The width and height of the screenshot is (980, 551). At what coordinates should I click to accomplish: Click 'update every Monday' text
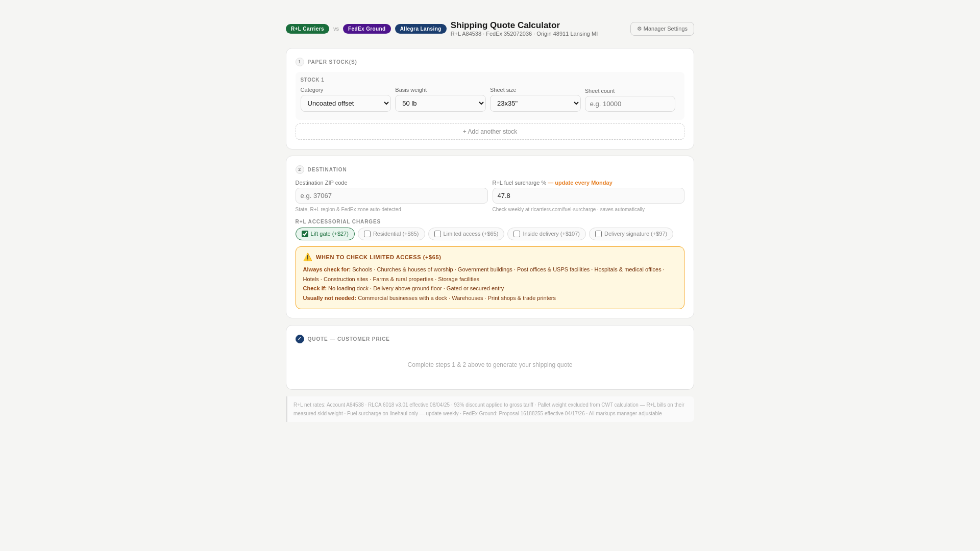click(580, 183)
